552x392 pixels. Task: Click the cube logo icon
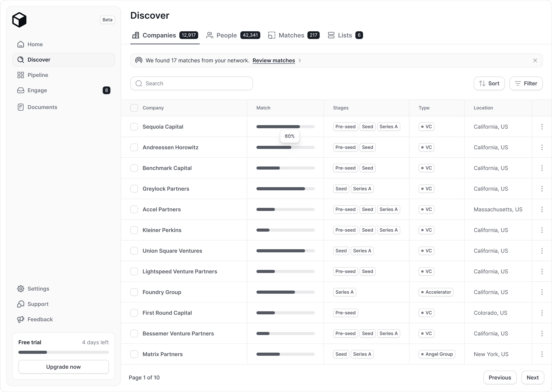click(x=19, y=20)
